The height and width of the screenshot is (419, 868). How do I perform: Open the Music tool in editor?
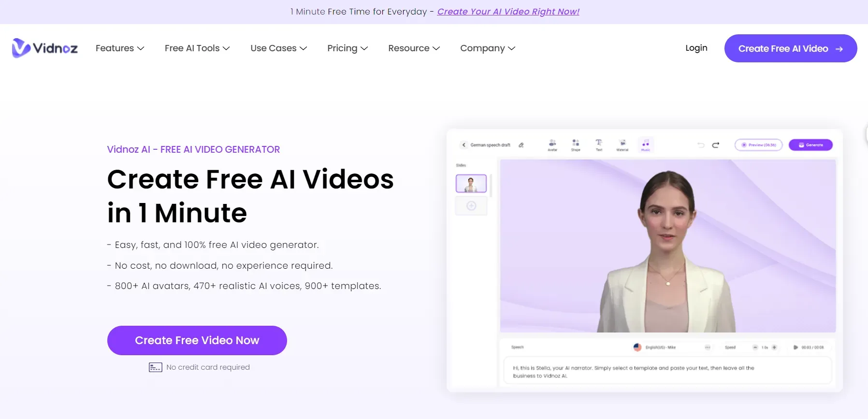pos(646,145)
